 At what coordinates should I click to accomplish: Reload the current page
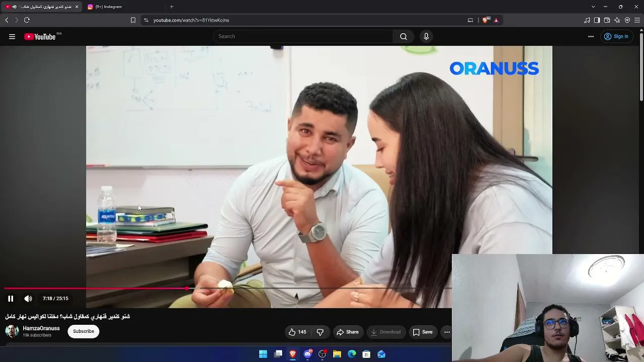point(27,20)
